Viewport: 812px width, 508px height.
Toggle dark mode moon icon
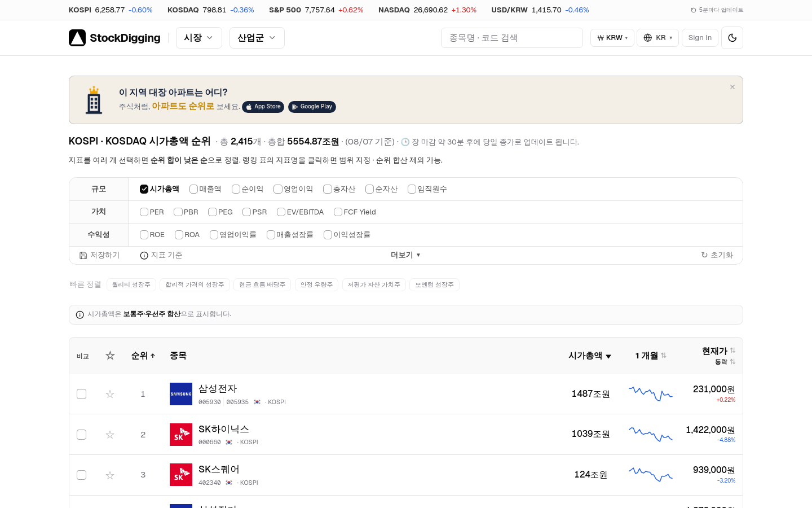click(x=732, y=38)
